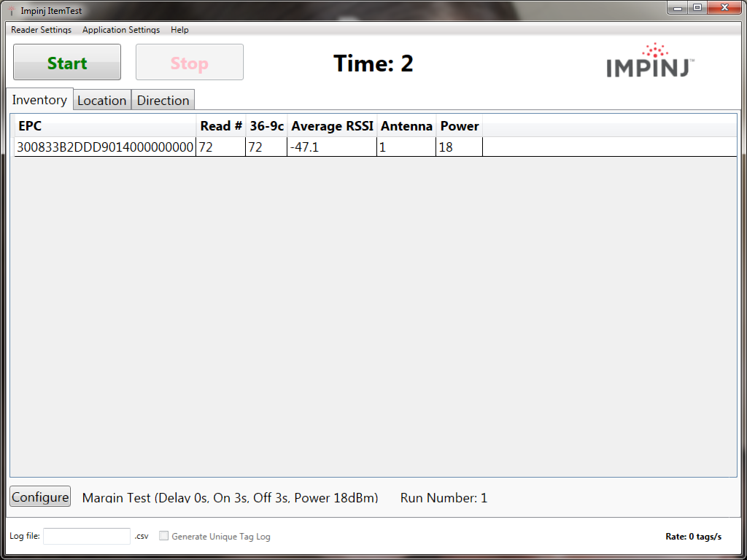Click the Impinj logo
Viewport: 747px width, 560px height.
650,60
